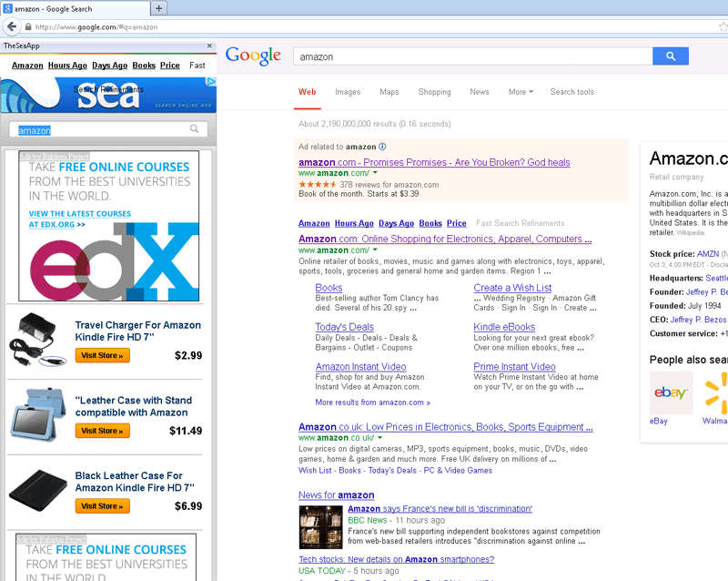Click the BBC News article thumbnail
The image size is (728, 581).
pos(320,527)
